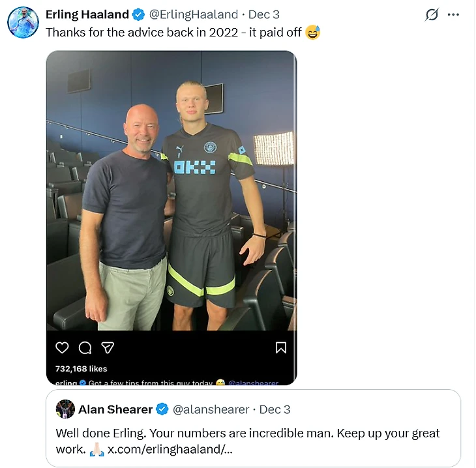Click the Dec 3 date on quoted tweet
The width and height of the screenshot is (476, 468).
[275, 409]
